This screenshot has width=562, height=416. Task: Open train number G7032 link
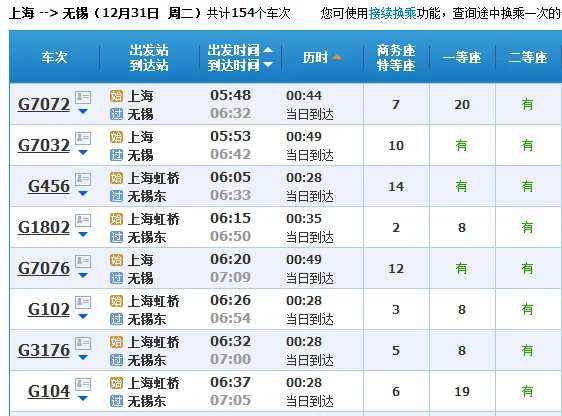[x=44, y=145]
